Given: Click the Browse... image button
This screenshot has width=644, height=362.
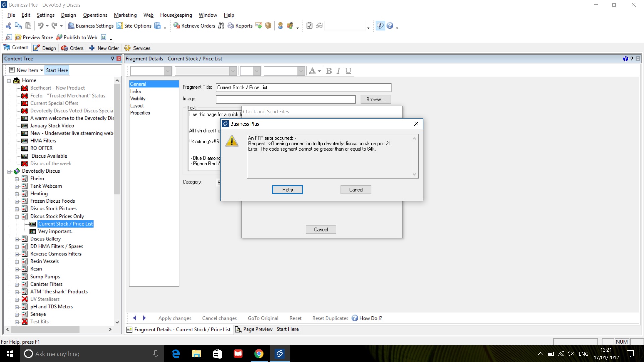Looking at the screenshot, I should (x=375, y=99).
